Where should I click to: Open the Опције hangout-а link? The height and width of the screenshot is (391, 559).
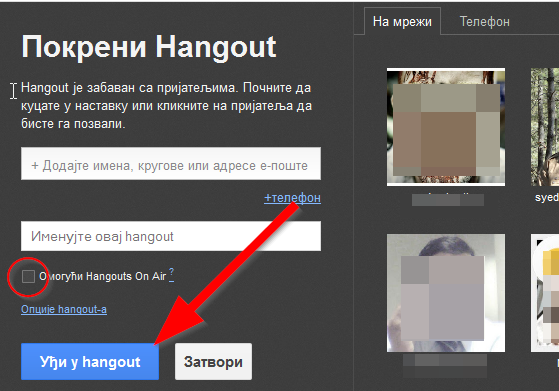pos(64,309)
